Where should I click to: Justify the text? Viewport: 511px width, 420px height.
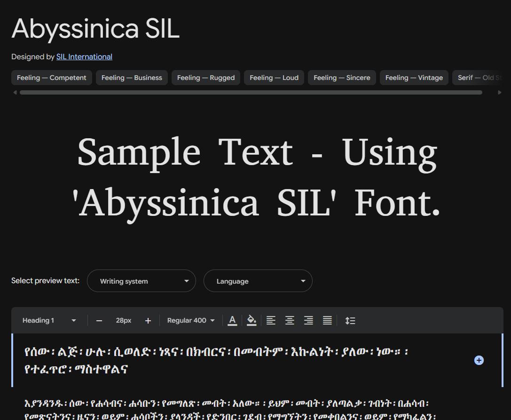[x=327, y=321]
